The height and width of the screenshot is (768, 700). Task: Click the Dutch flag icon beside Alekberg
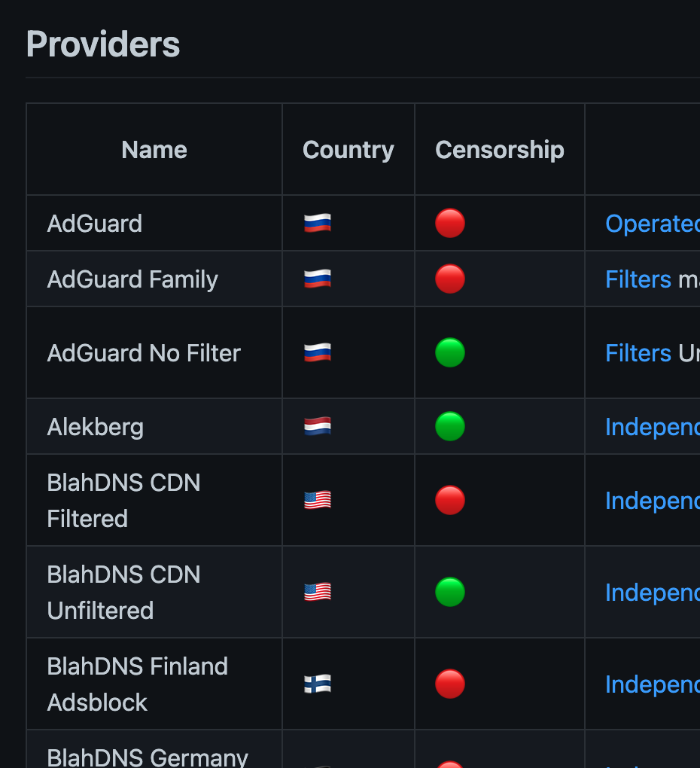(x=316, y=426)
